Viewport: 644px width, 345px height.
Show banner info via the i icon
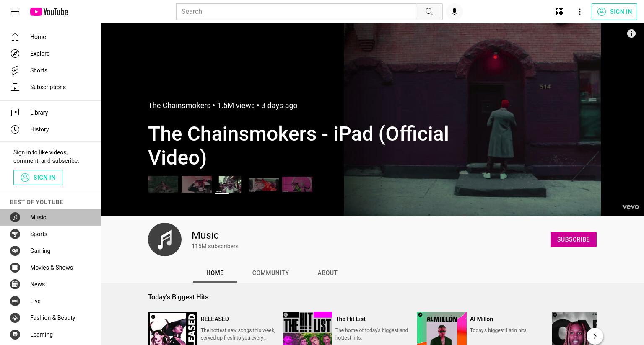coord(631,33)
